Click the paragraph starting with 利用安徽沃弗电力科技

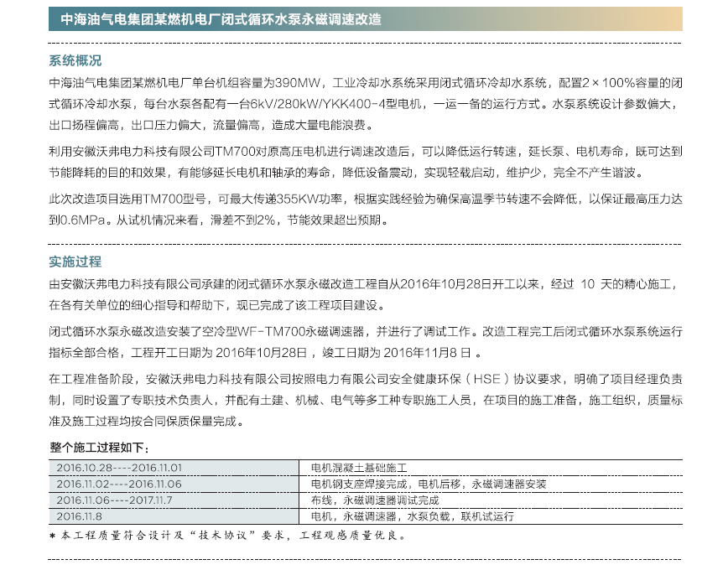[364, 162]
